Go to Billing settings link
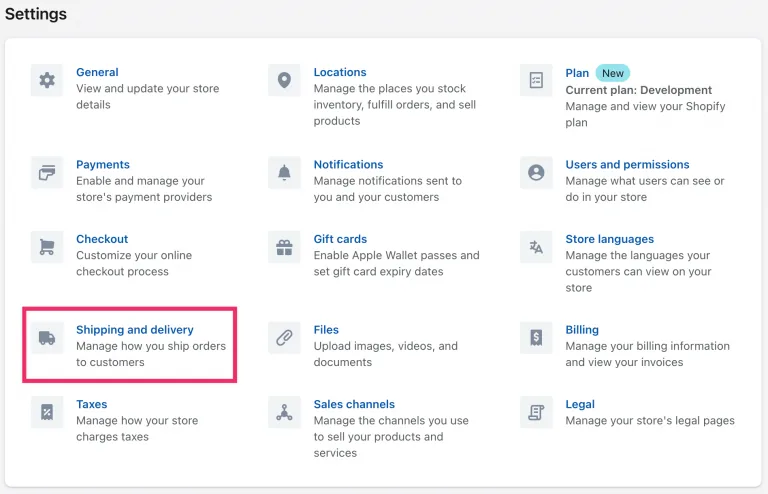The height and width of the screenshot is (494, 768). (x=582, y=329)
